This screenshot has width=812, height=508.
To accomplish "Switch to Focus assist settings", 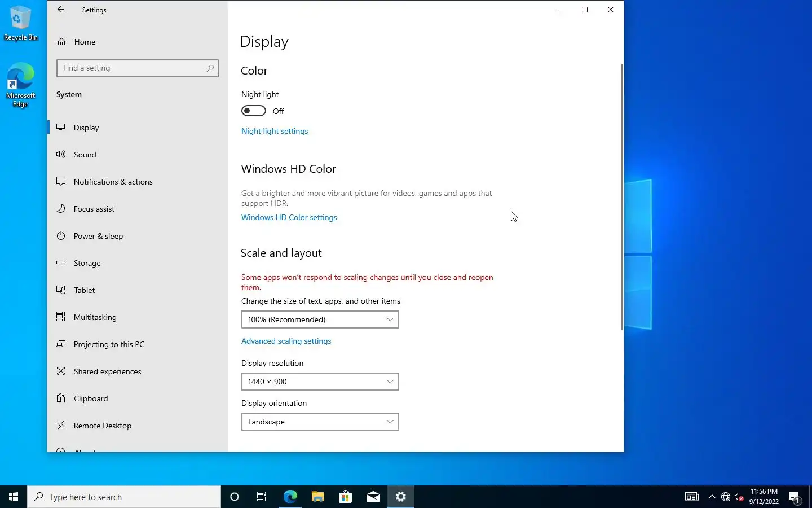I will (x=138, y=209).
